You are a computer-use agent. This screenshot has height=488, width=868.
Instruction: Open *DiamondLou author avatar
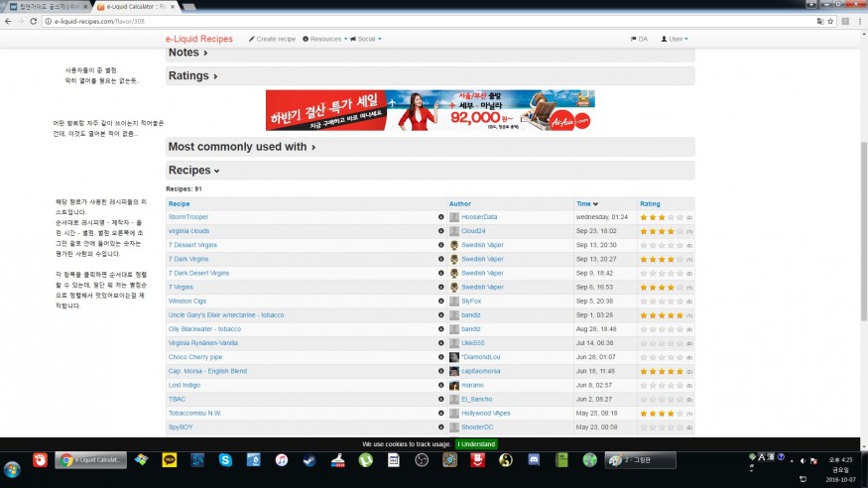point(454,357)
